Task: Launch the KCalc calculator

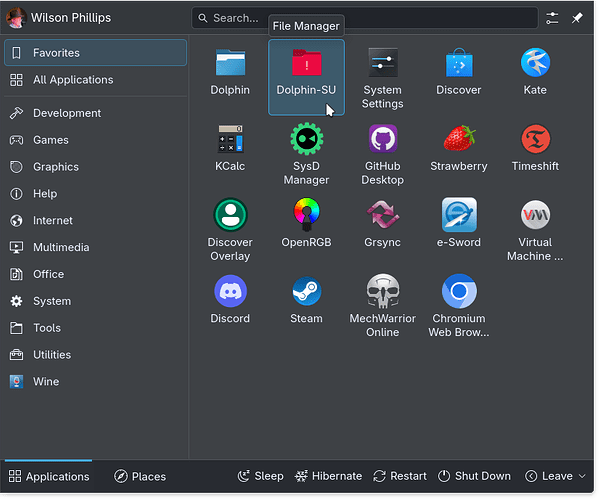Action: tap(230, 139)
